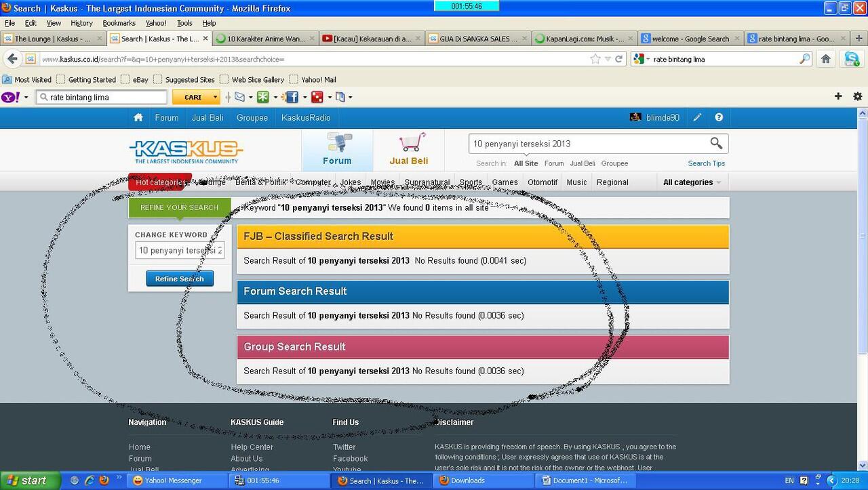
Task: Select the Jual Beli section tab
Action: [408, 150]
